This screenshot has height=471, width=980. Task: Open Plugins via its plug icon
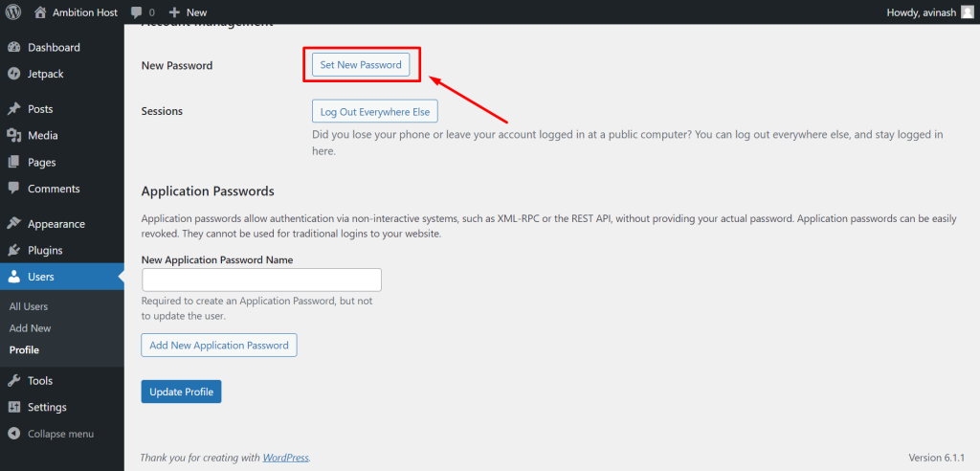tap(13, 250)
